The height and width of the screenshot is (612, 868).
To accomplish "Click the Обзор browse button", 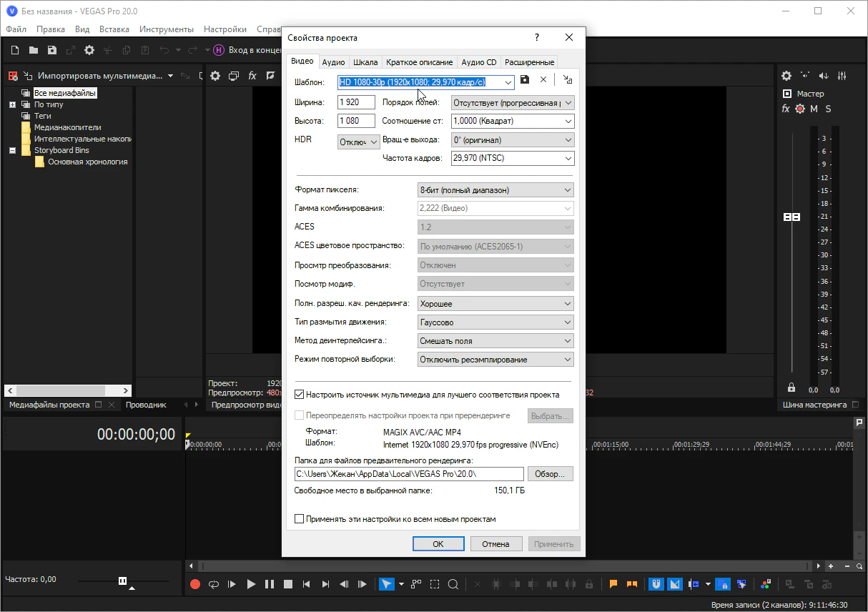I will point(550,474).
